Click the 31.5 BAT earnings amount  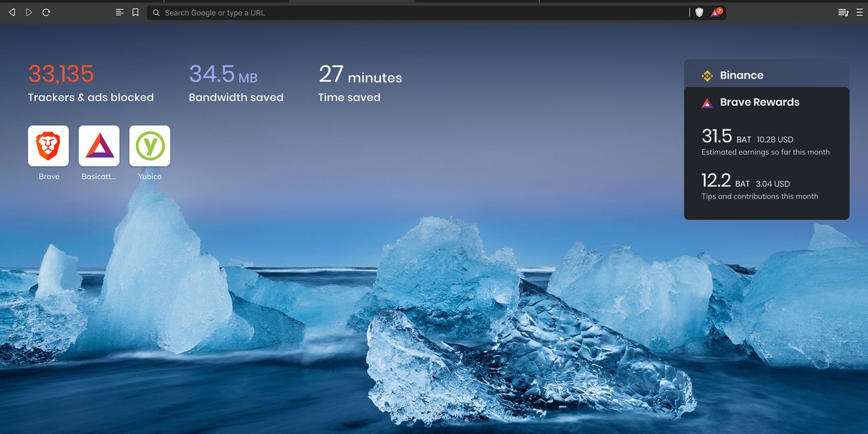(x=726, y=136)
